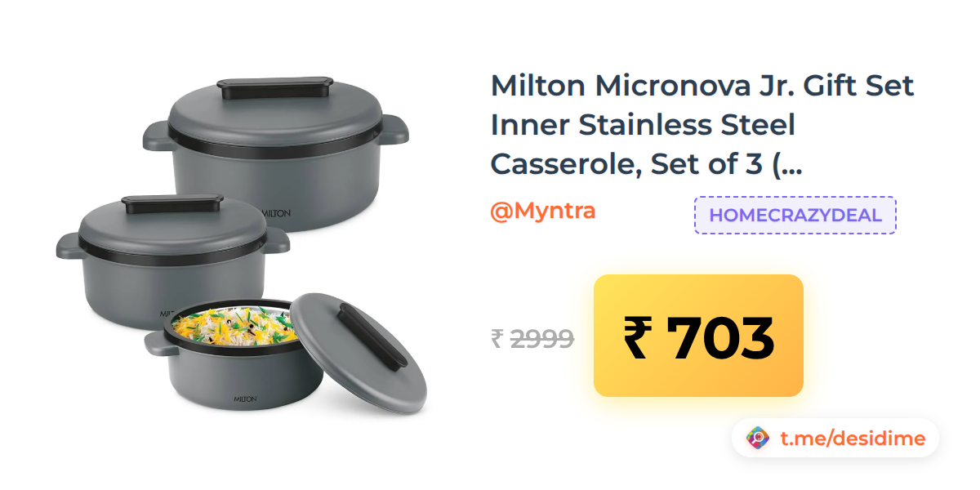Screen dimensions: 980x490
Task: Click the right side handle of largest casserole
Action: pos(394,127)
